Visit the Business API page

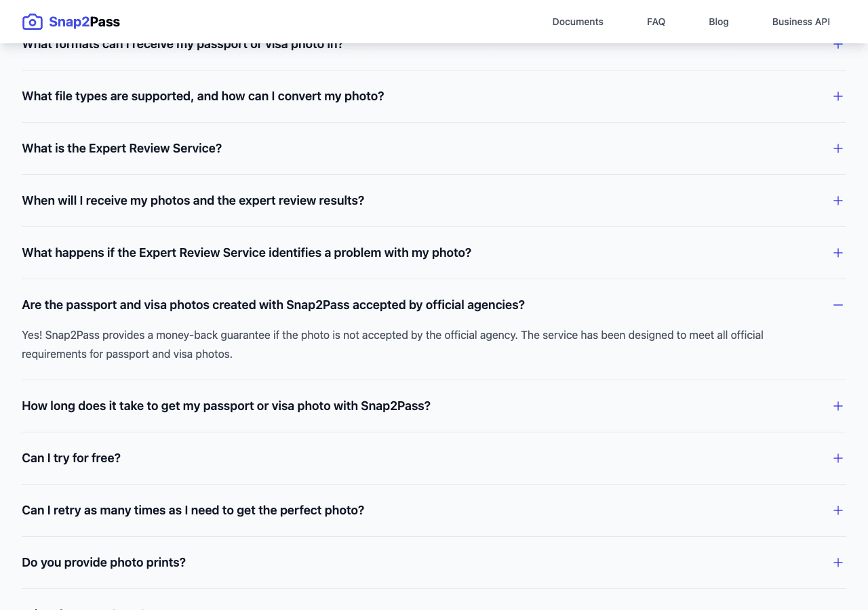click(801, 22)
